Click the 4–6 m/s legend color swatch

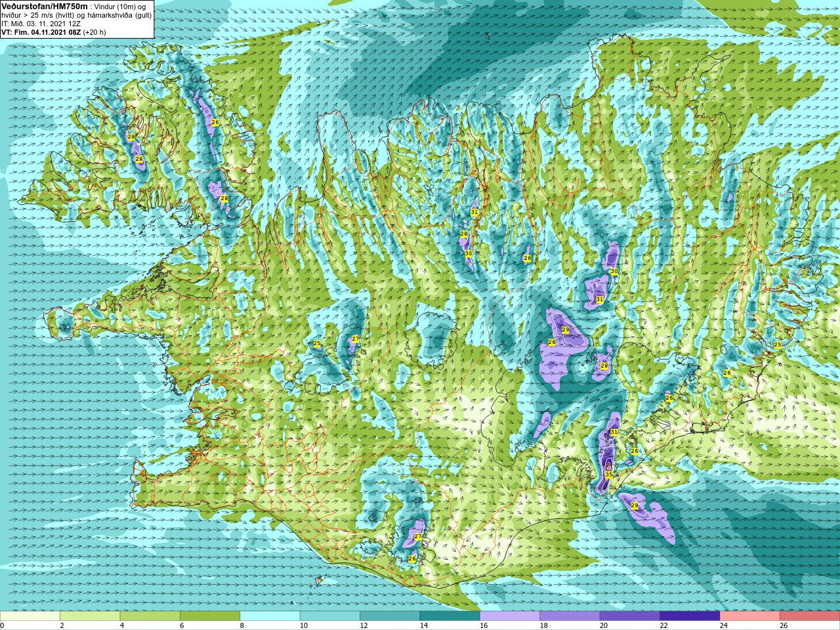[150, 616]
